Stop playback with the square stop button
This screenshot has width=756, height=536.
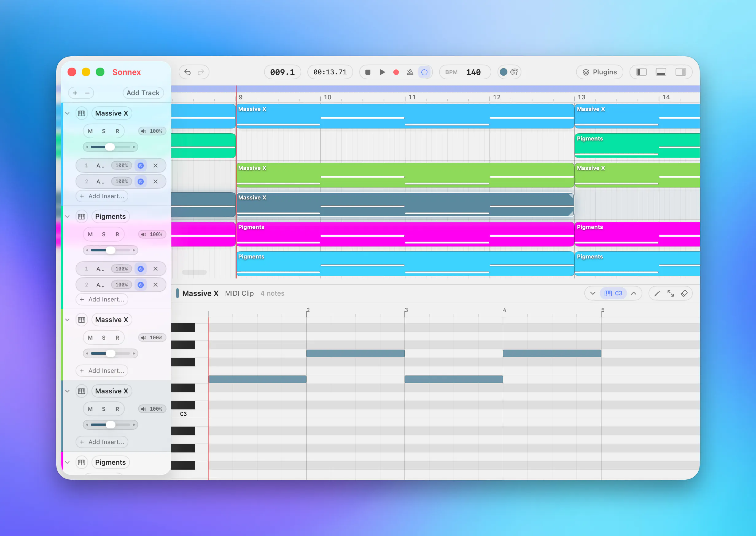click(x=368, y=72)
